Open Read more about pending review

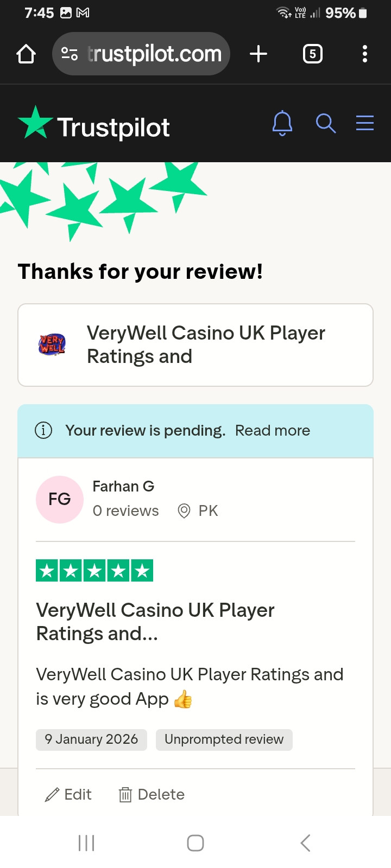click(273, 430)
